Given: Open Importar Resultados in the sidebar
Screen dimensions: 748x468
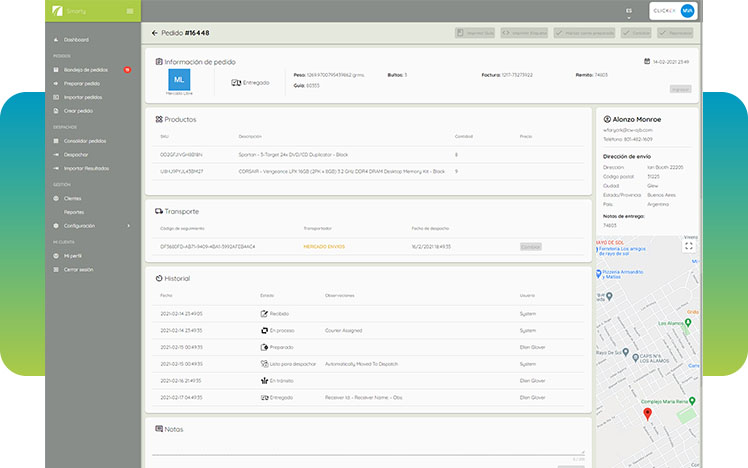Looking at the screenshot, I should pos(86,168).
